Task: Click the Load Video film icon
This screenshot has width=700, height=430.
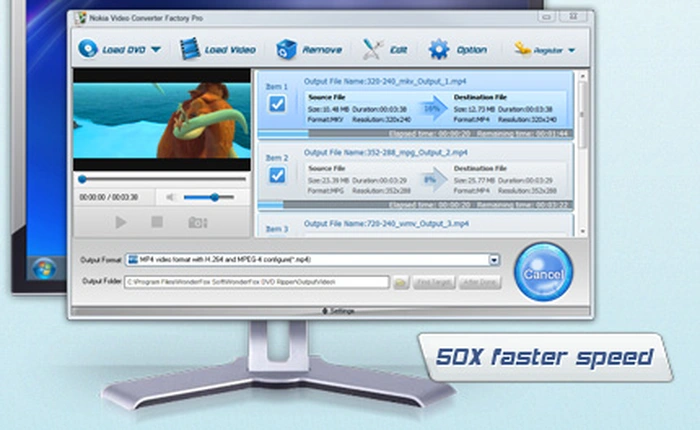Action: tap(190, 49)
